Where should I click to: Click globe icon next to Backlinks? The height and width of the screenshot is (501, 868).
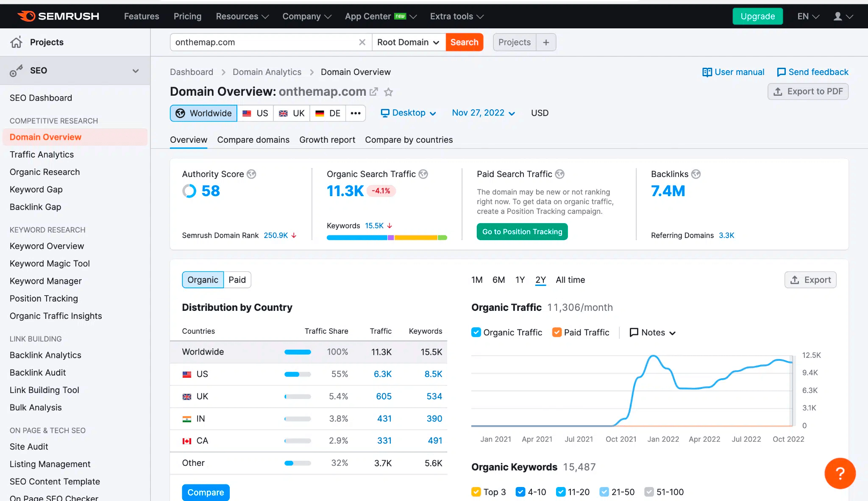696,174
